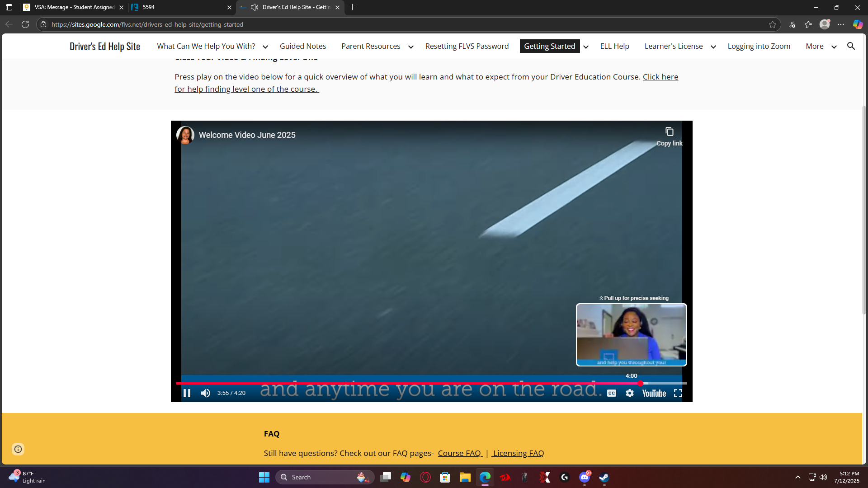Click the YouTube logo in player

pos(654,393)
